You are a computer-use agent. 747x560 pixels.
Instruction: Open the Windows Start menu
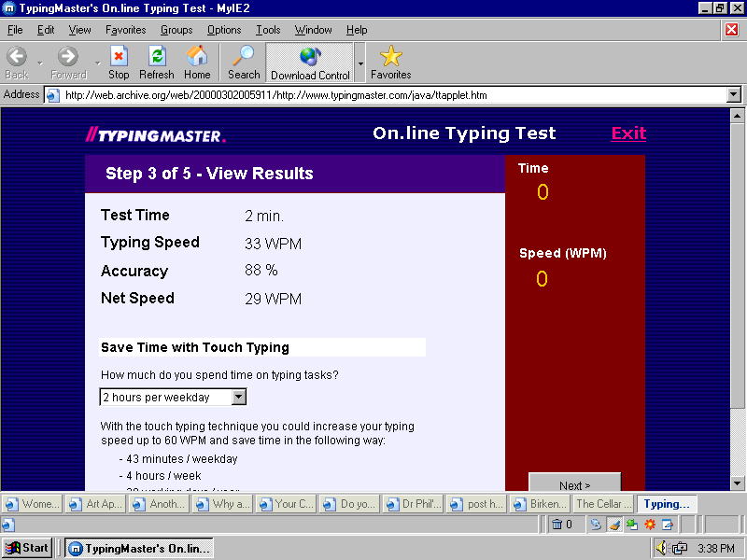[27, 548]
